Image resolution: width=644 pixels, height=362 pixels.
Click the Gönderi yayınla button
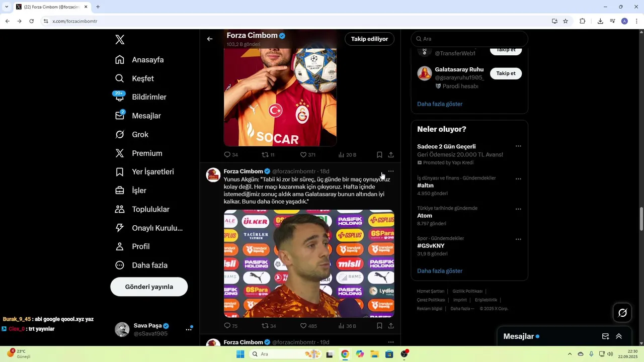pos(149,287)
